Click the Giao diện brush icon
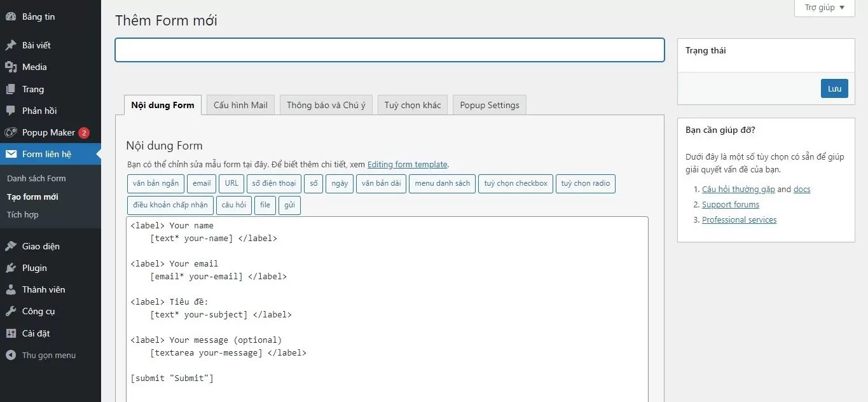 pos(11,246)
